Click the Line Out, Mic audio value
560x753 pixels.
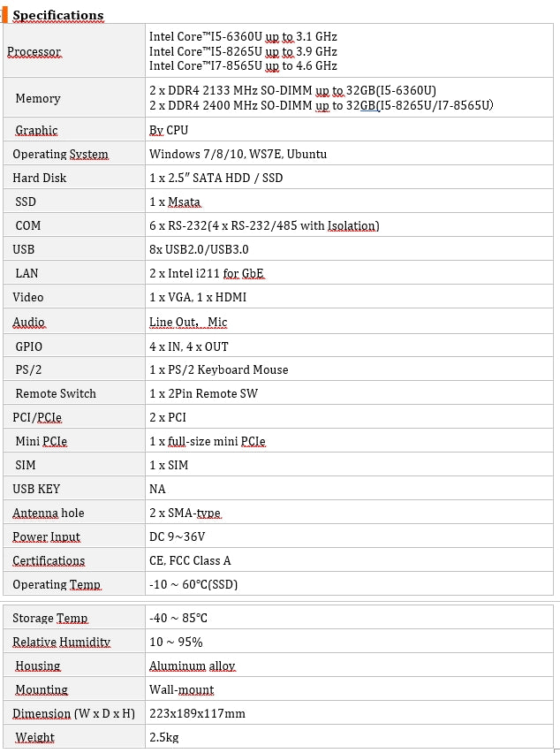(x=188, y=322)
